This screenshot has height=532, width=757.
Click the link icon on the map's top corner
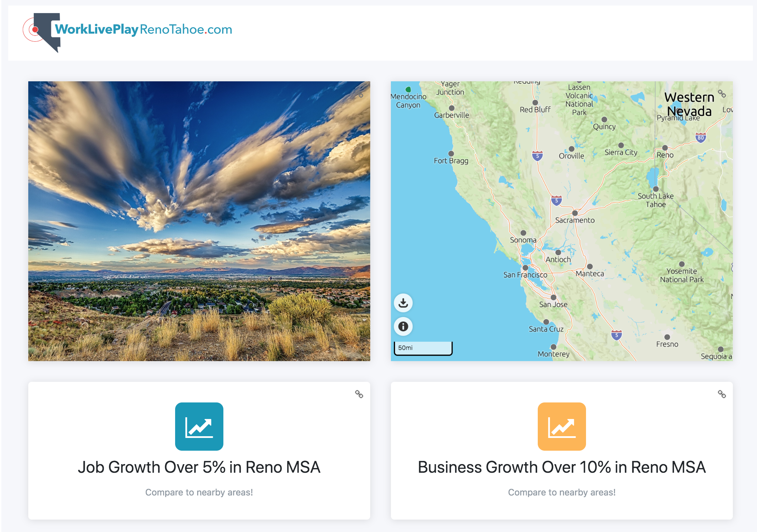pyautogui.click(x=722, y=93)
